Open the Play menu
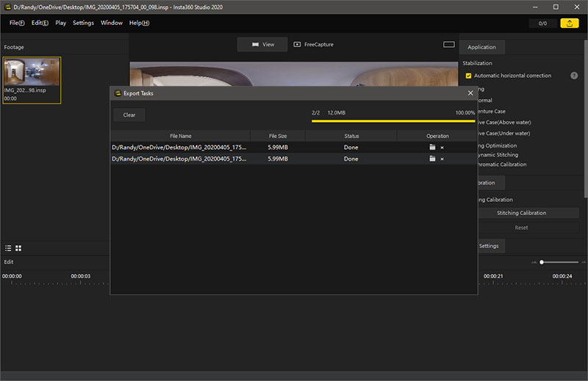The height and width of the screenshot is (381, 588). coord(61,23)
